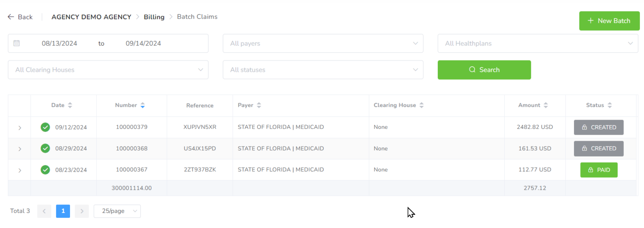Open the All Healthplans dropdown
This screenshot has width=644, height=228.
[538, 43]
